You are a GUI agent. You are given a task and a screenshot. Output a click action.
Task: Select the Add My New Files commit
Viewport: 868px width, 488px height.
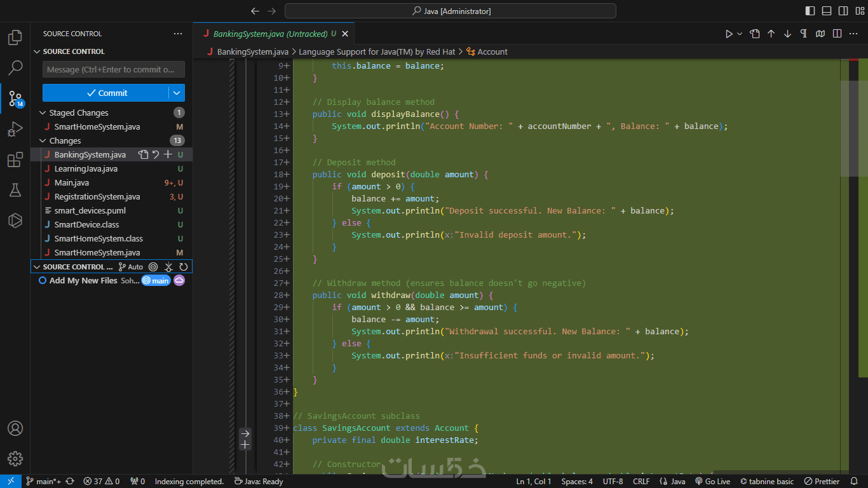(112, 280)
